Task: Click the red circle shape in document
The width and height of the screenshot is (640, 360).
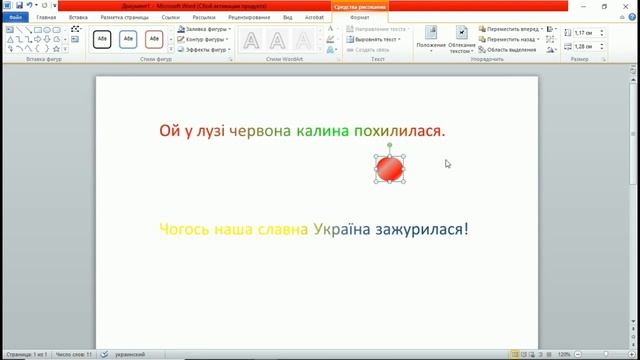Action: pyautogui.click(x=390, y=169)
